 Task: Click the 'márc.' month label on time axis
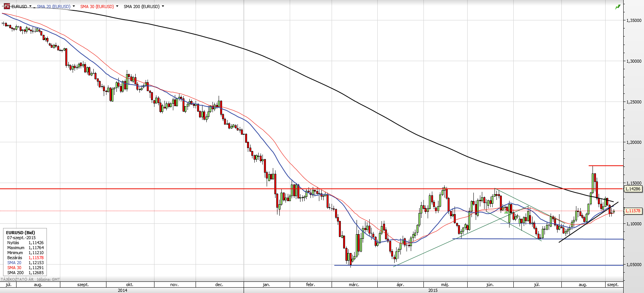pos(354,285)
